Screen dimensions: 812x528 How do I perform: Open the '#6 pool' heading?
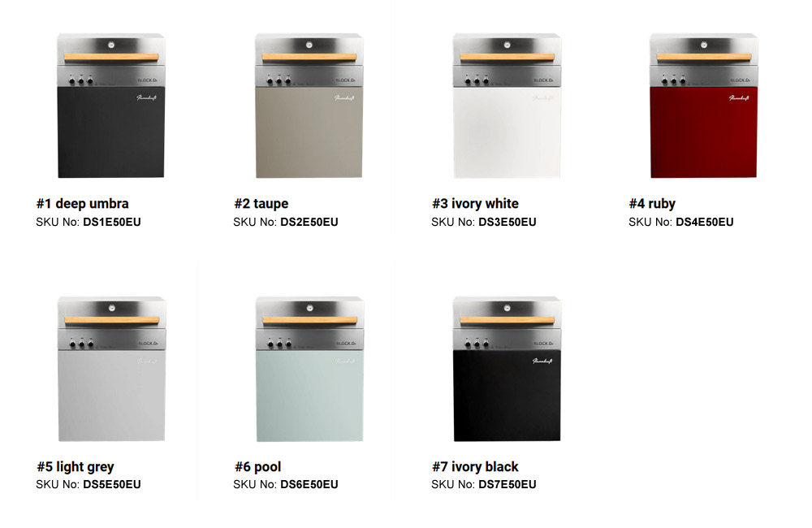[x=258, y=467]
